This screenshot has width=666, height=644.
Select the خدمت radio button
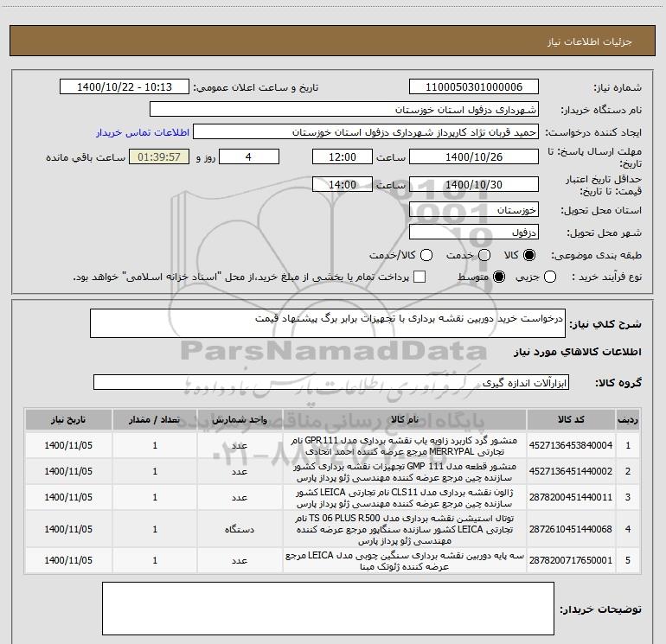tap(484, 255)
